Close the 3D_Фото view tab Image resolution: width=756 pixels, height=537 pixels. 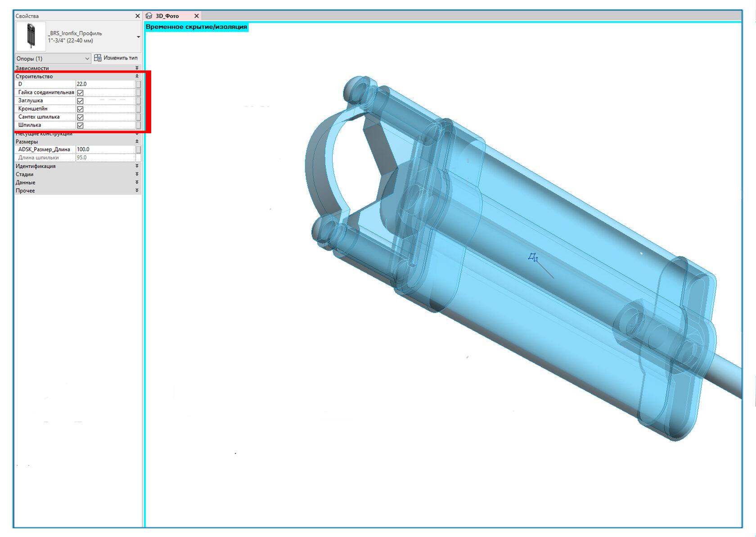pos(196,16)
